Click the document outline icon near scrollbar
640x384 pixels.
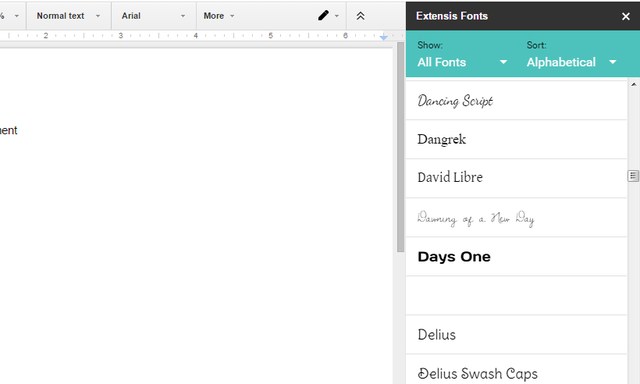(x=633, y=176)
